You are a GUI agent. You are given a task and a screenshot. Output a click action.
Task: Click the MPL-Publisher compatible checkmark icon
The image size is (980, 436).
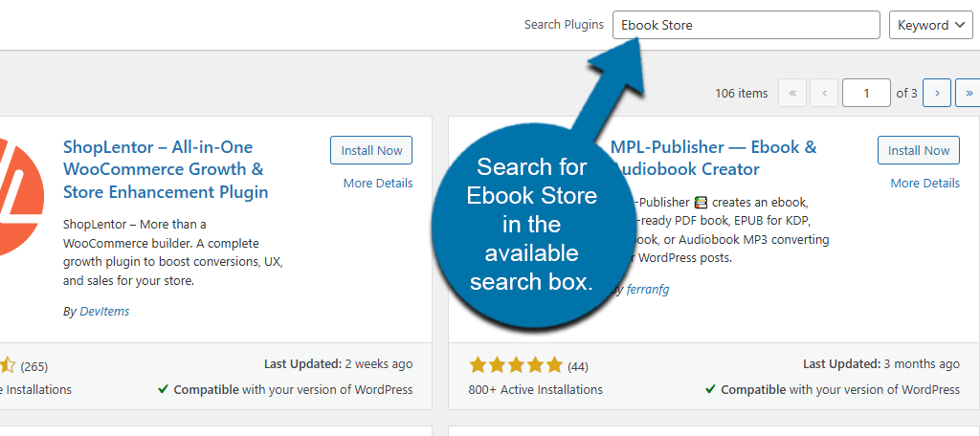(x=710, y=389)
